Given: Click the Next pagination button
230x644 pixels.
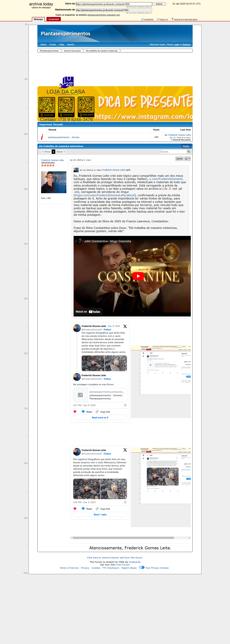Looking at the screenshot, I should point(61,152).
